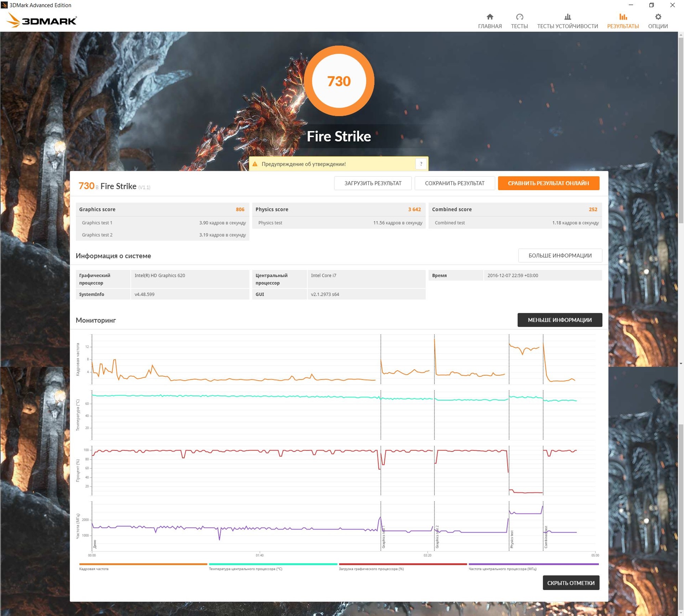Click the warning triangle icon

click(255, 164)
